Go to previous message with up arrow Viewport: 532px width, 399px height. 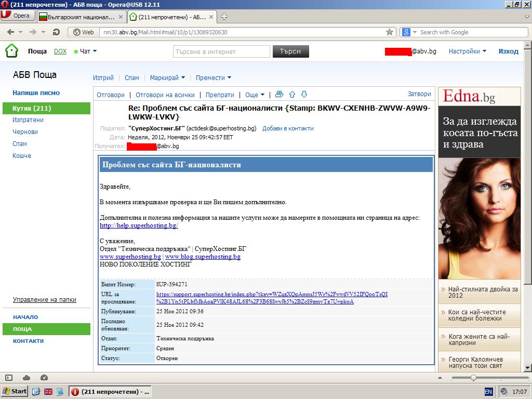coord(292,95)
